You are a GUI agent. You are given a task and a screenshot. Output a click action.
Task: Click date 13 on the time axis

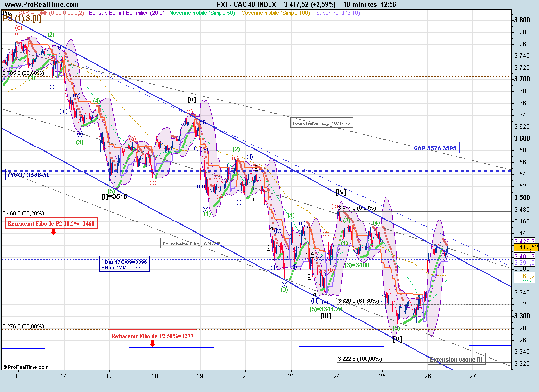18,376
